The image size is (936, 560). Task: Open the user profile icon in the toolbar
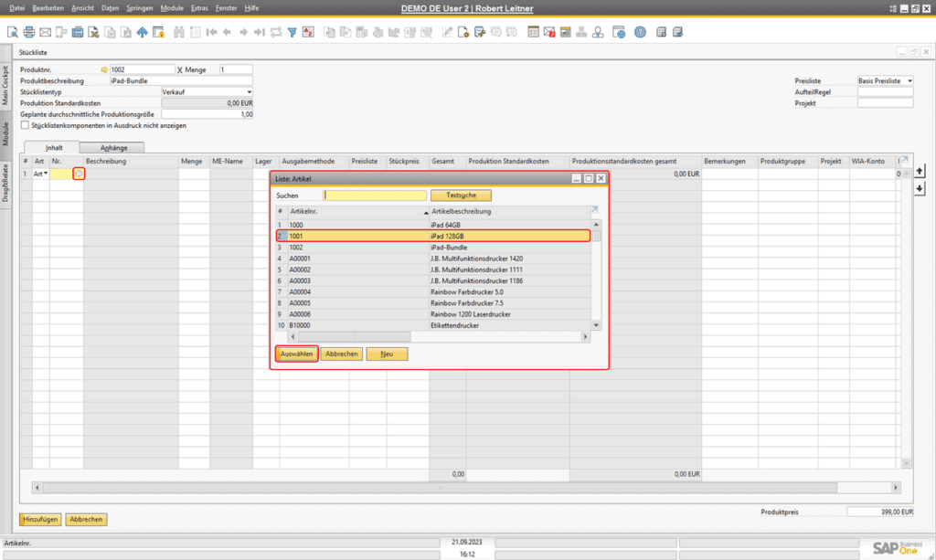[598, 32]
